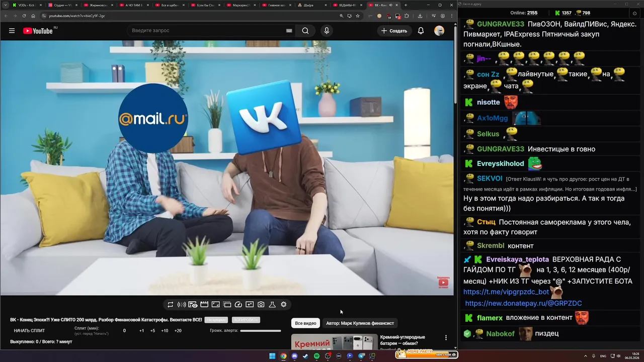
Task: Open the Chrome extensions puzzle icon
Action: coord(407,16)
